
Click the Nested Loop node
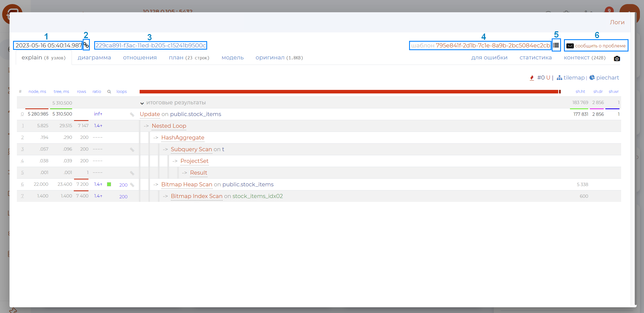[x=169, y=126]
